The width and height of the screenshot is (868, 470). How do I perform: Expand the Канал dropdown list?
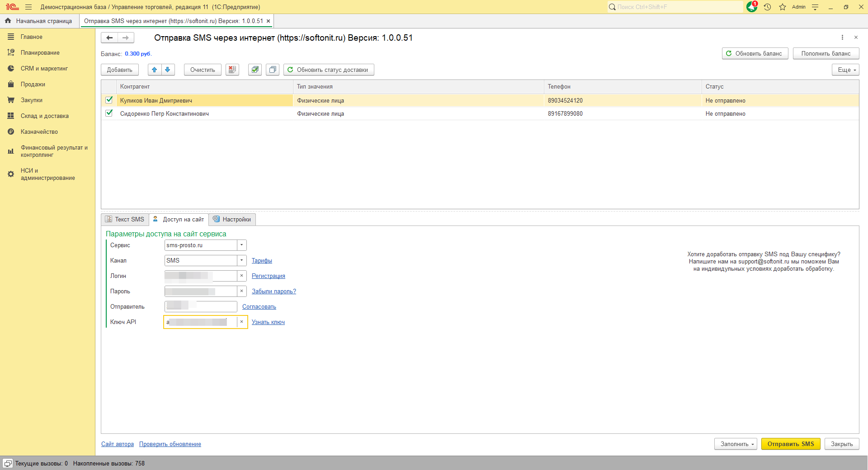[242, 260]
